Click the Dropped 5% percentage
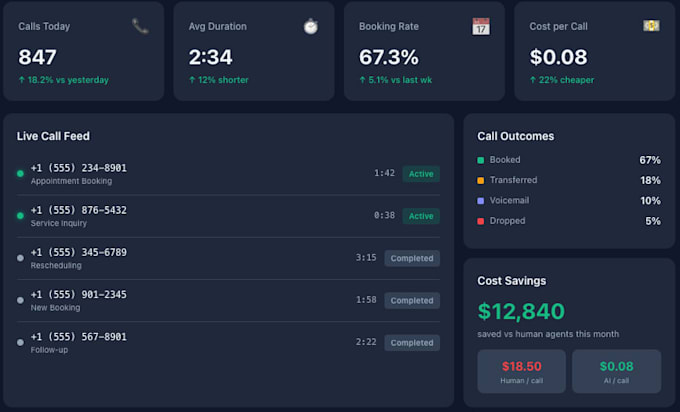The height and width of the screenshot is (412, 680). click(x=653, y=221)
